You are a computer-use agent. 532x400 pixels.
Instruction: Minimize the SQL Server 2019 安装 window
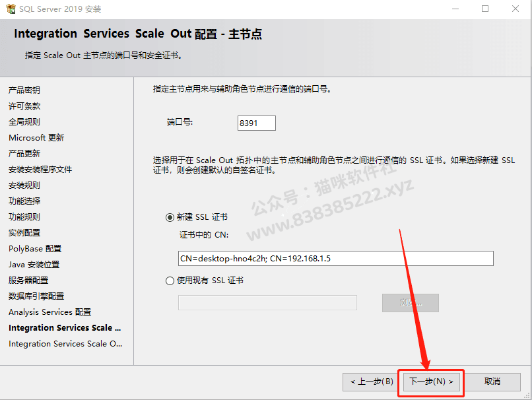(x=455, y=9)
